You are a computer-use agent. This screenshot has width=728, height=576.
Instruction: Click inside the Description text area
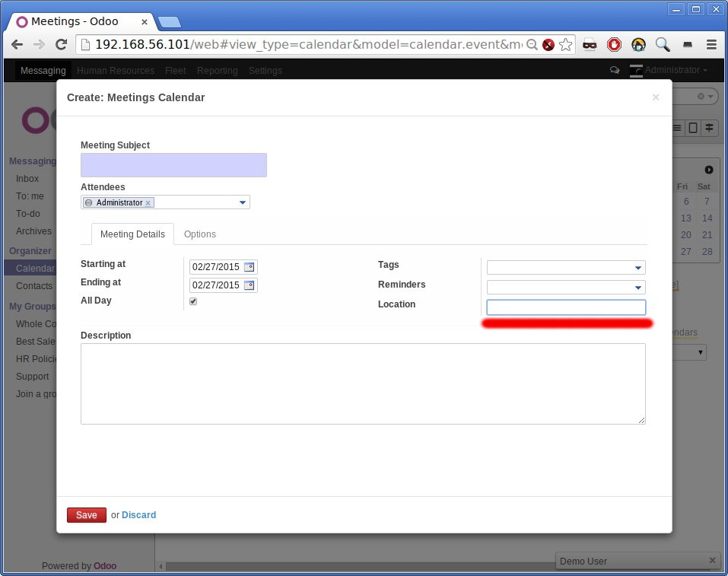point(363,383)
